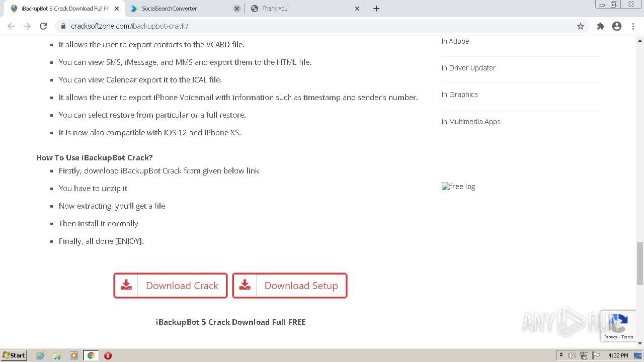644x362 pixels.
Task: Click the line about viewing SMS, iMessage, and MMS
Action: click(x=185, y=62)
